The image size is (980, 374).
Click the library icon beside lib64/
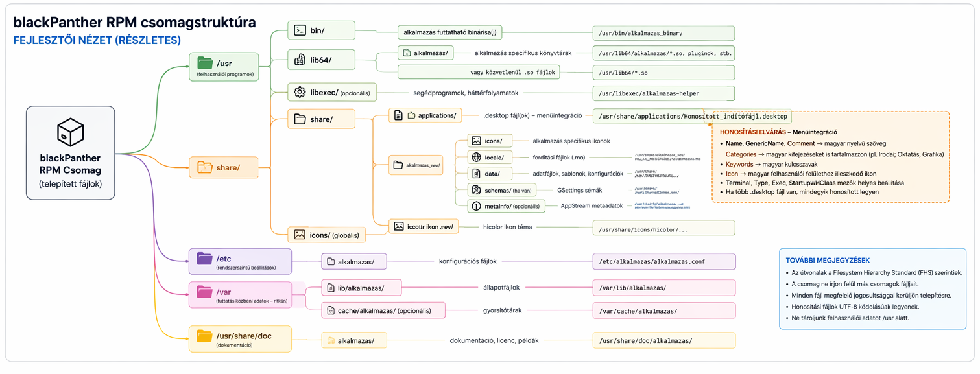coord(300,60)
